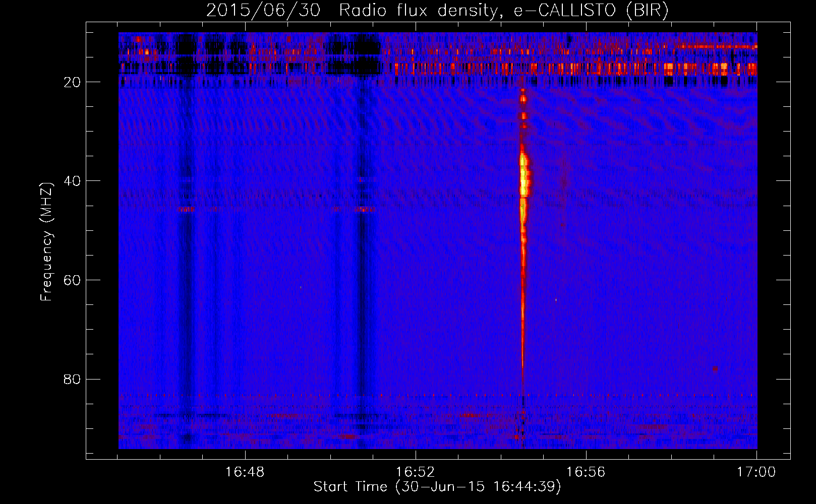The height and width of the screenshot is (504, 816).
Task: Click the 'Start Time (30-Jun-15 16:44:39)' axis label
Action: [x=437, y=487]
